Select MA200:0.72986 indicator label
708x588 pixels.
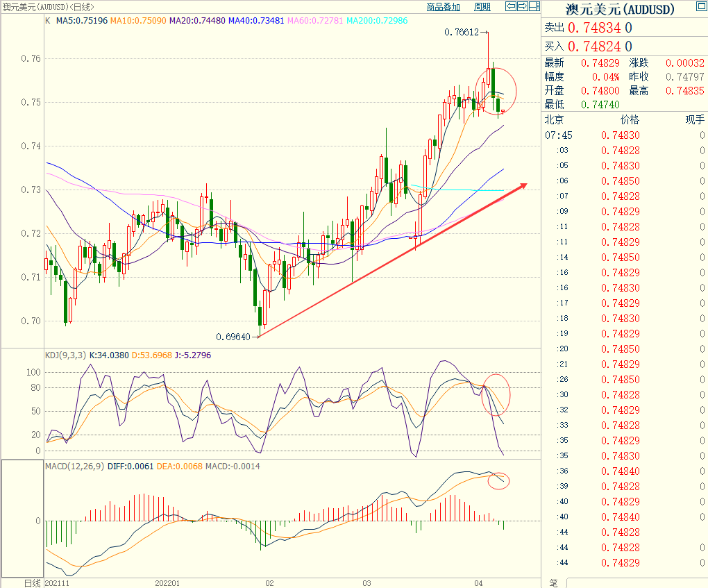pos(377,21)
